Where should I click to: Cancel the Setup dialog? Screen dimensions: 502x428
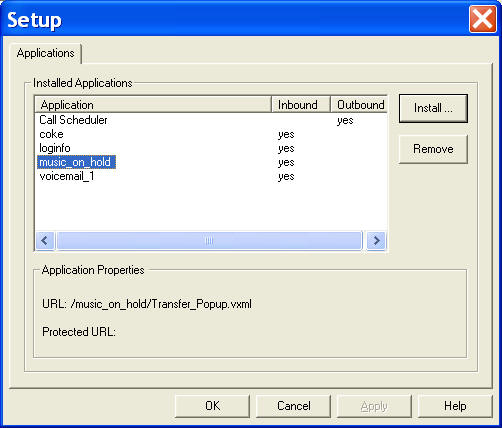293,406
